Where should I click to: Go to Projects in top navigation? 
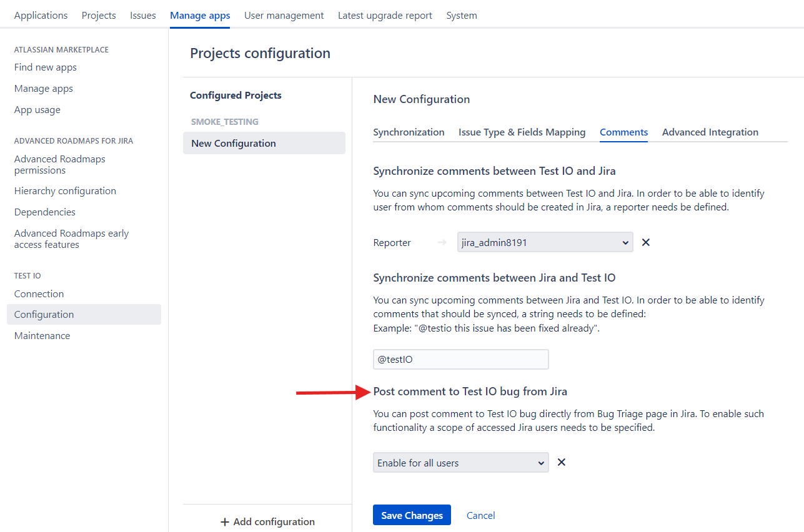click(99, 15)
